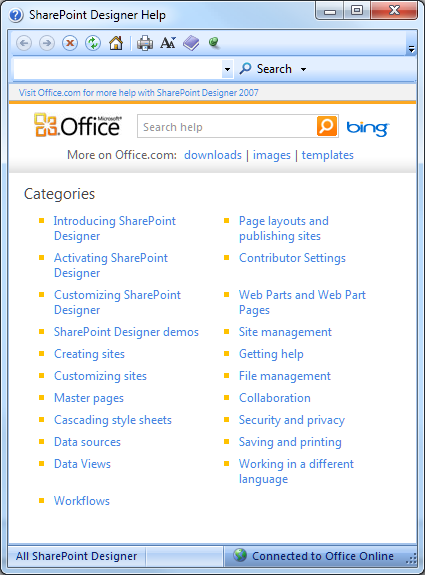Screen dimensions: 425x575
Task: Open Page layouts and publishing sites
Action: click(283, 228)
